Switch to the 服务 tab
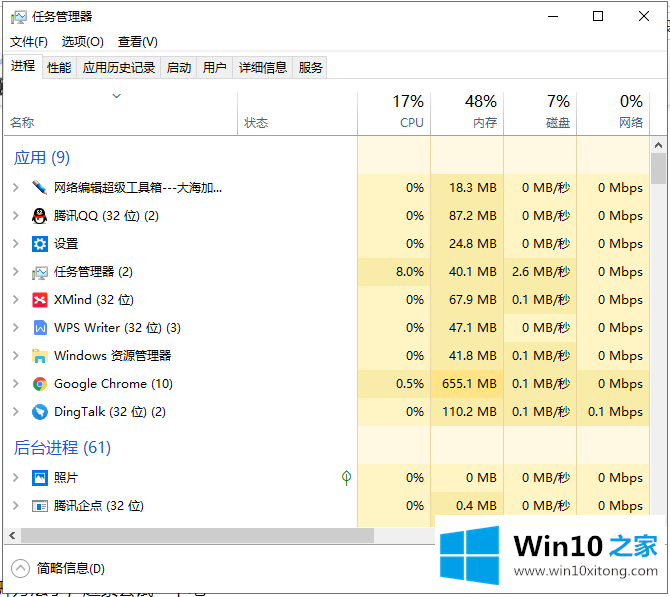 click(310, 68)
